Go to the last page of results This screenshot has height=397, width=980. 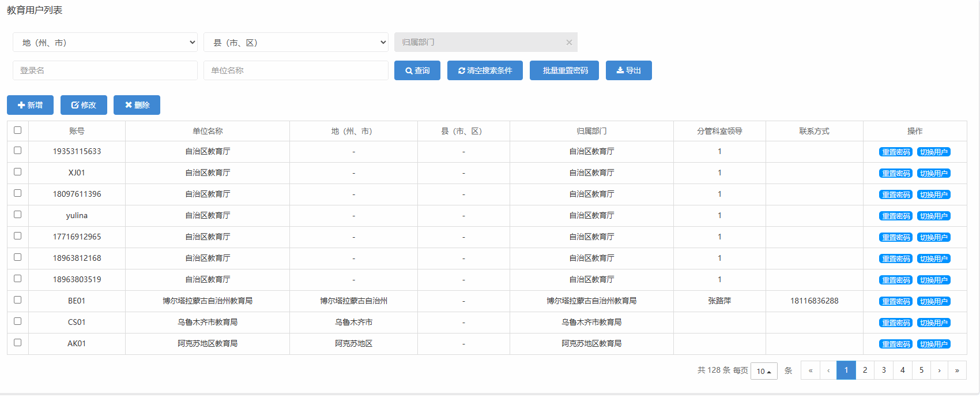(957, 370)
